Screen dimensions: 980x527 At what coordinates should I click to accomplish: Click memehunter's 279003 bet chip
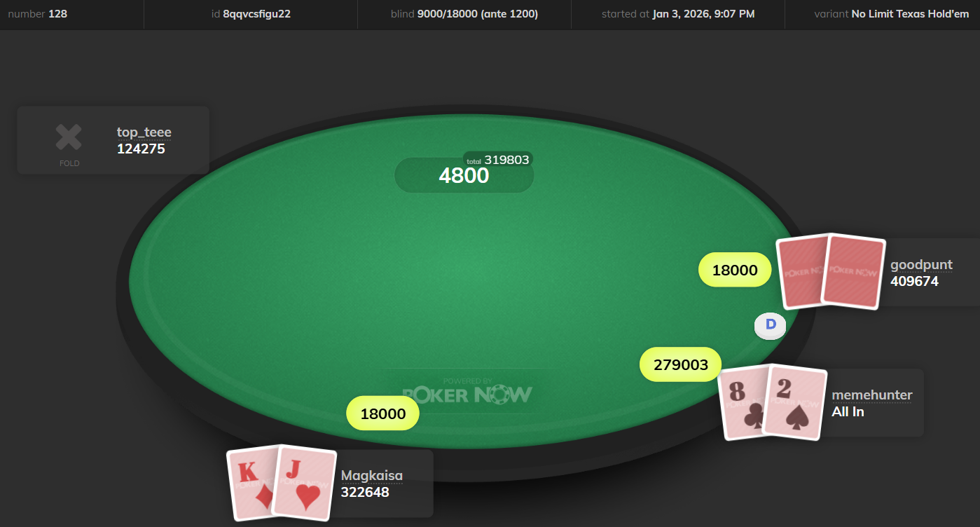tap(681, 364)
